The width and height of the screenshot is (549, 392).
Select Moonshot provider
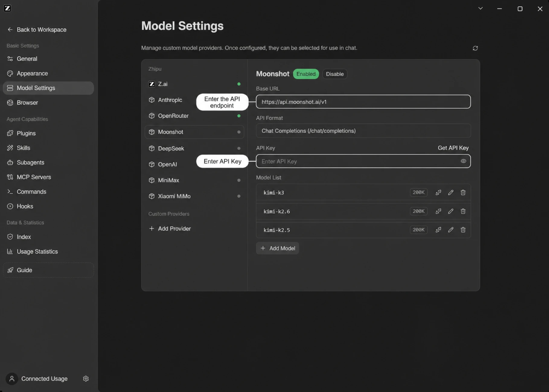194,132
